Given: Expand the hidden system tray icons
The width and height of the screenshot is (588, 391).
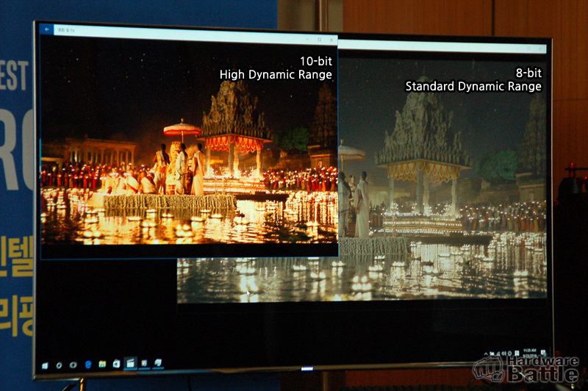Looking at the screenshot, I should pyautogui.click(x=486, y=354).
